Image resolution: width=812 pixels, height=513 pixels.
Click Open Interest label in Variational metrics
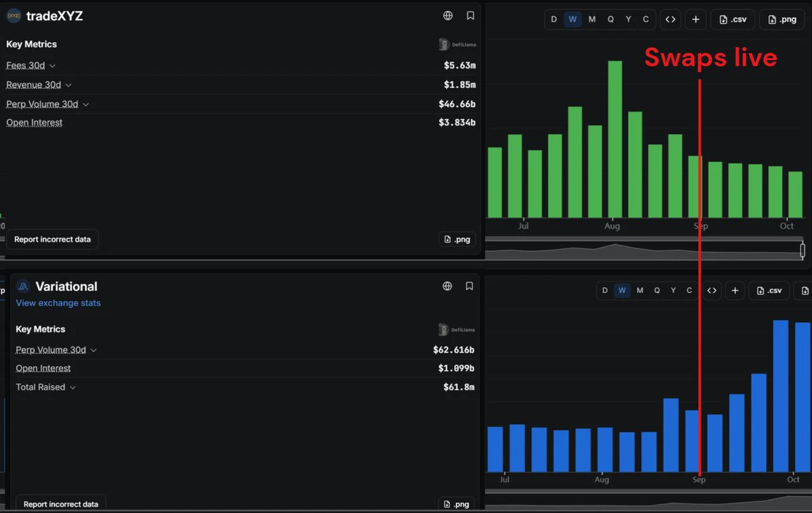(x=43, y=368)
